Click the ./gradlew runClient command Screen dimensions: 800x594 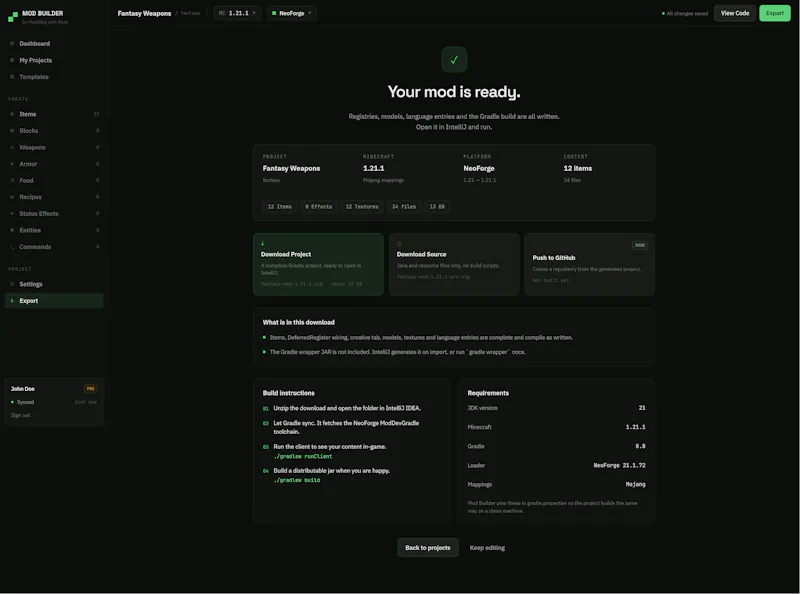[x=303, y=456]
